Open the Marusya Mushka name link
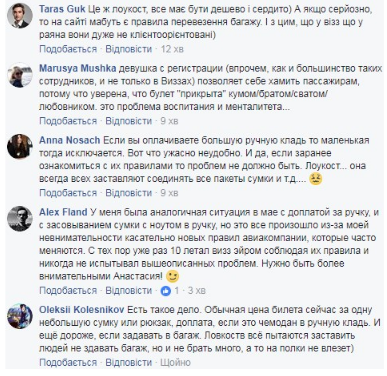The width and height of the screenshot is (387, 376). click(78, 68)
